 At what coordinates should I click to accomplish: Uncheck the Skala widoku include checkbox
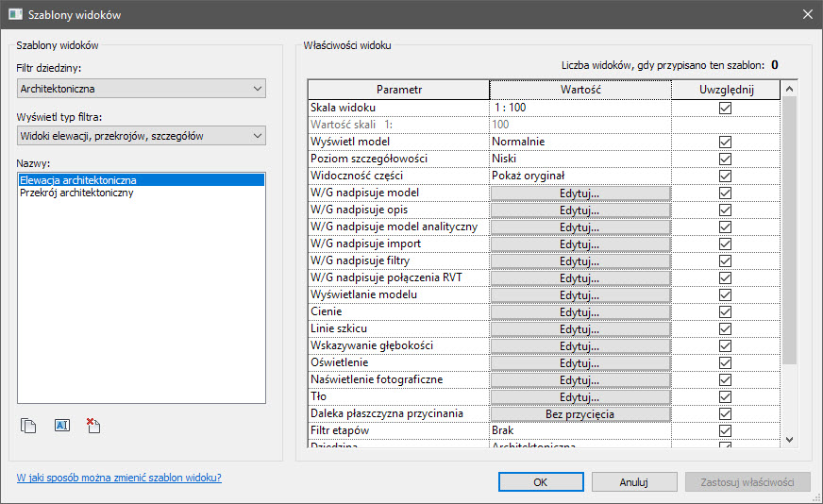pyautogui.click(x=725, y=109)
